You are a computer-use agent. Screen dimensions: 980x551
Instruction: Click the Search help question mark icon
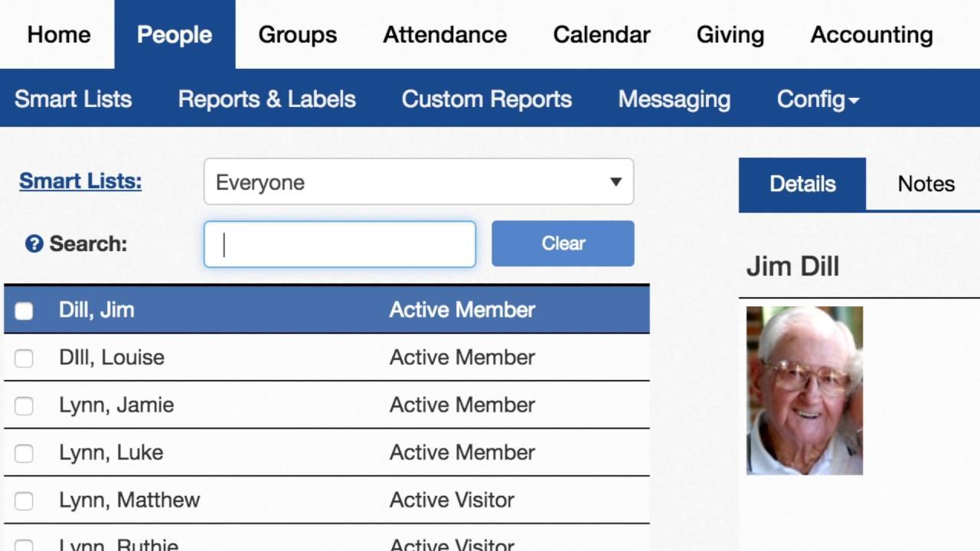34,244
